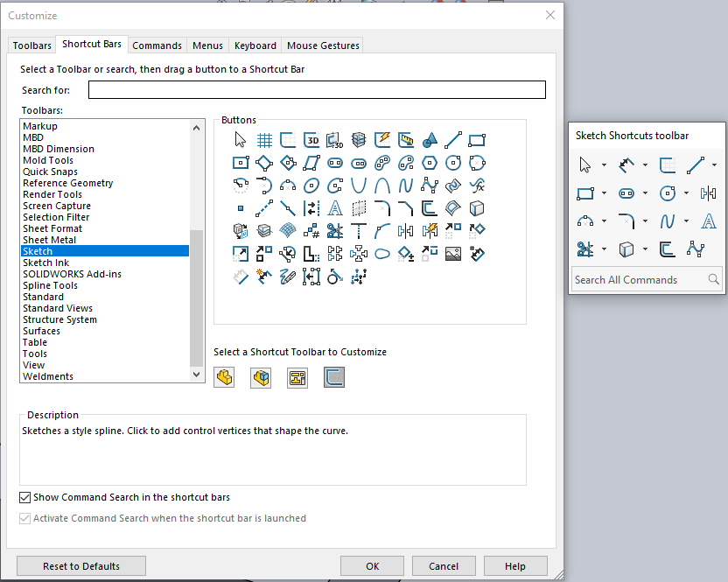Open the Keyboard tab
This screenshot has width=728, height=582.
pos(255,46)
